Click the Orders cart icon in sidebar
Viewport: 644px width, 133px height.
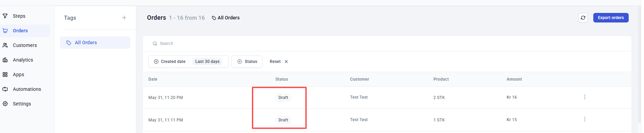point(5,31)
